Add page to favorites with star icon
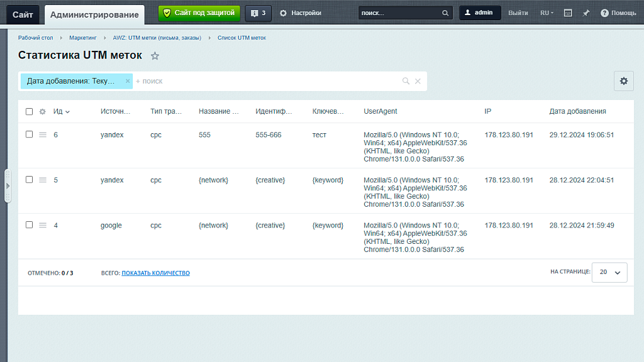The height and width of the screenshot is (362, 644). point(155,56)
